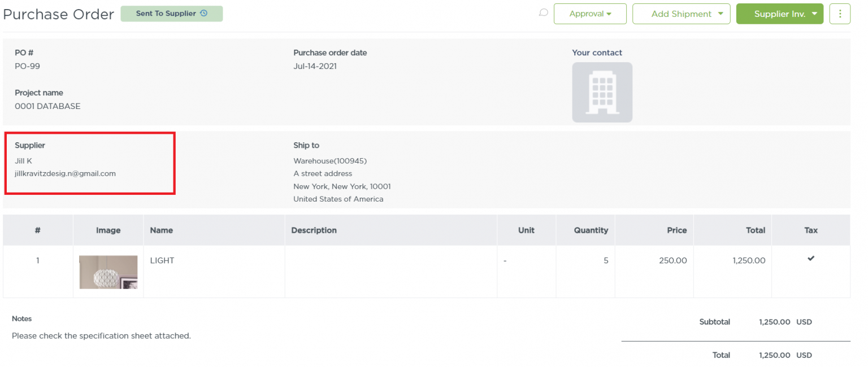Open the LIGHT product image thumbnail
Viewport: 868px width, 367px height.
click(x=108, y=272)
